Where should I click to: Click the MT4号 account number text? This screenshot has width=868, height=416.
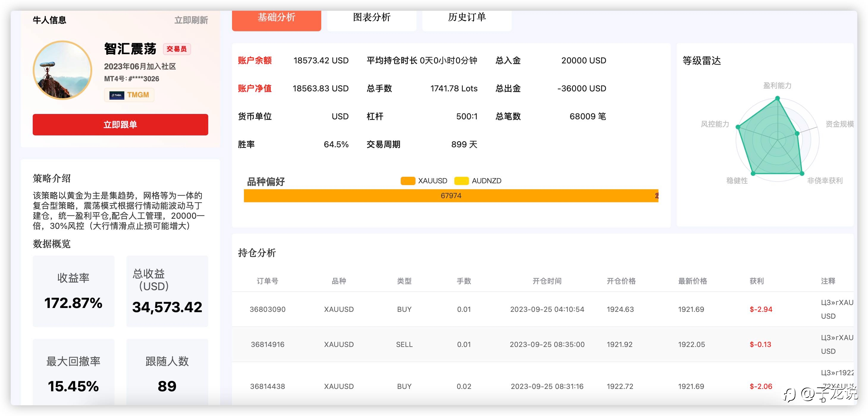coord(131,79)
